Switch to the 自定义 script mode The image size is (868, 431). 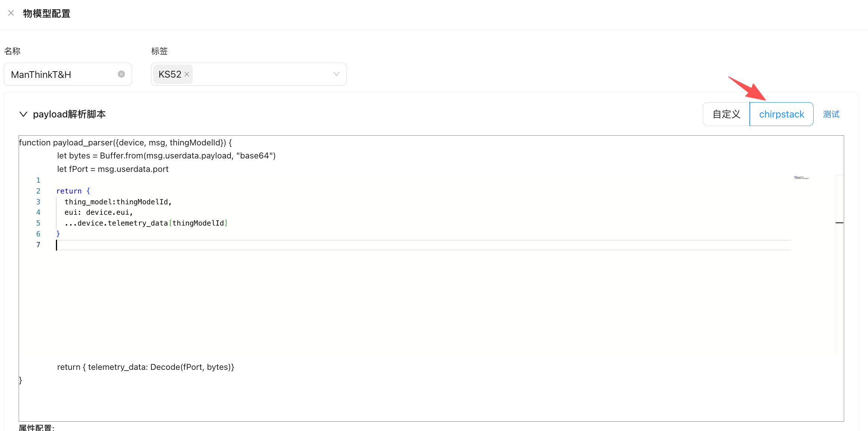click(x=726, y=114)
